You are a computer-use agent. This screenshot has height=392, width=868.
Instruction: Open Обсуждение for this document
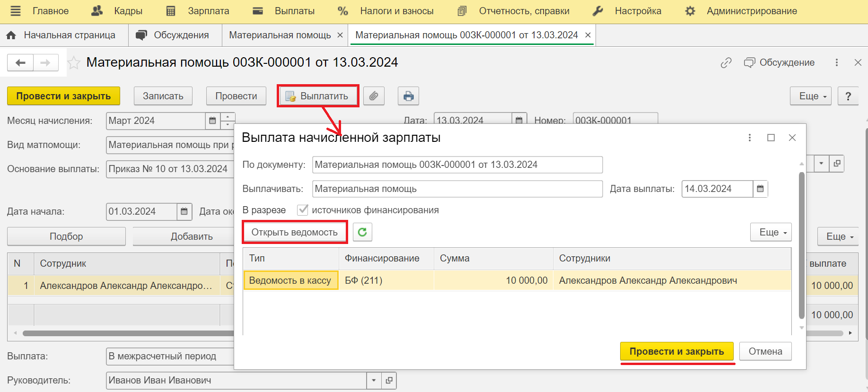[779, 62]
